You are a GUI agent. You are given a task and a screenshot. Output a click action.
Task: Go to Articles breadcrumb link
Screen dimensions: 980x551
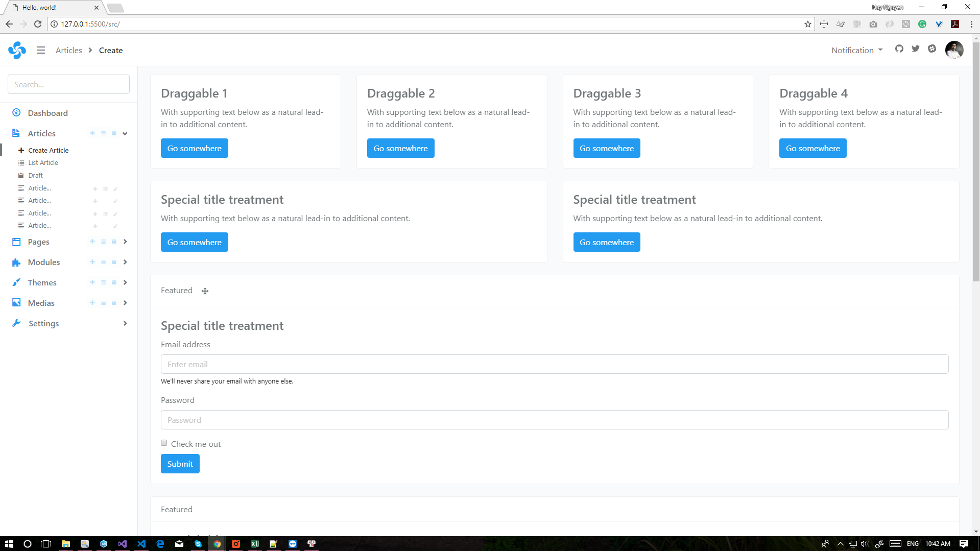[69, 50]
